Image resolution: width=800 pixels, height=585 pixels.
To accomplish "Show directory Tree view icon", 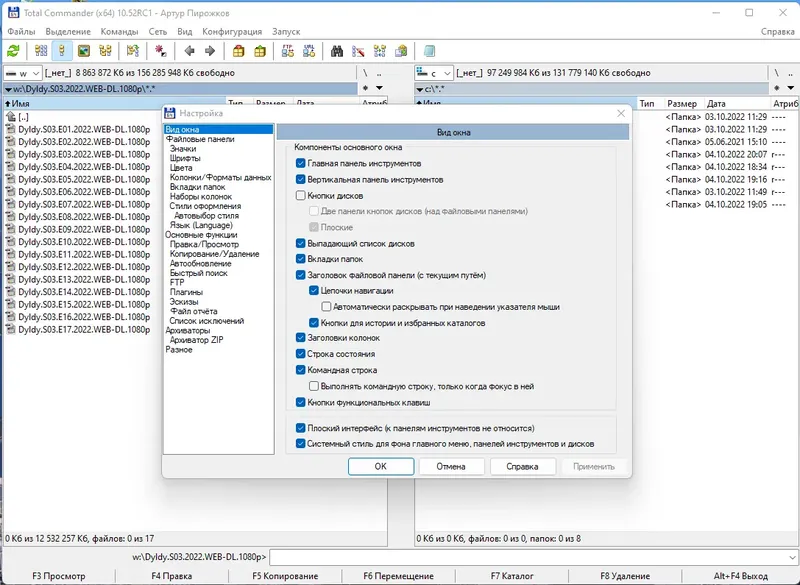I will (105, 51).
